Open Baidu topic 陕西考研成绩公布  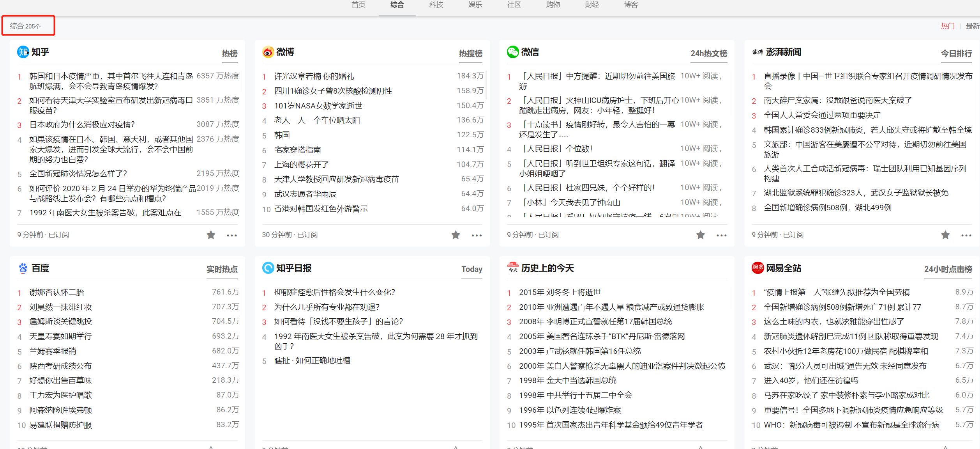pyautogui.click(x=60, y=366)
